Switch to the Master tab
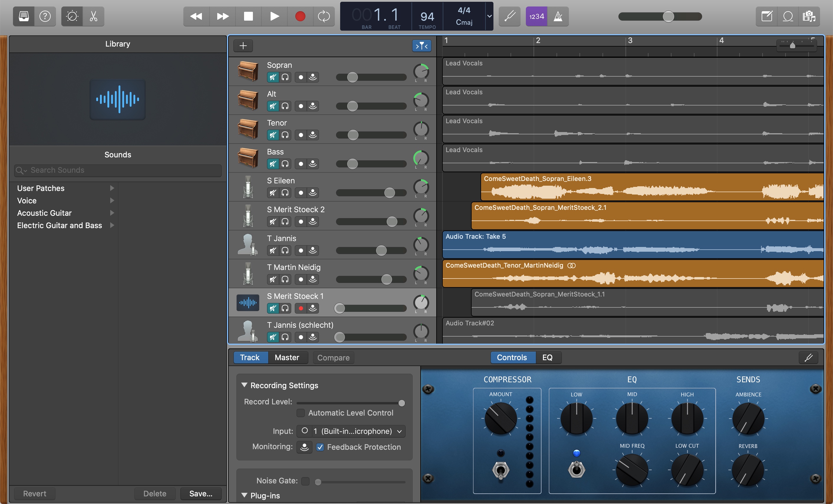 [x=287, y=357]
